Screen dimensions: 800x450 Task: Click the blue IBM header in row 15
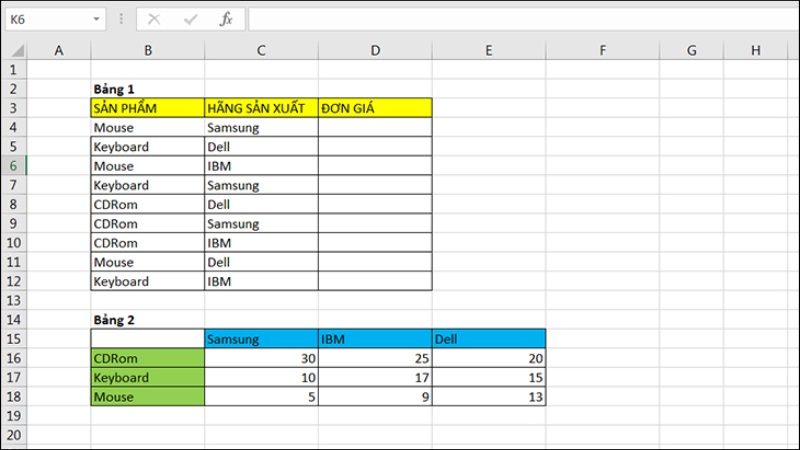coord(375,339)
